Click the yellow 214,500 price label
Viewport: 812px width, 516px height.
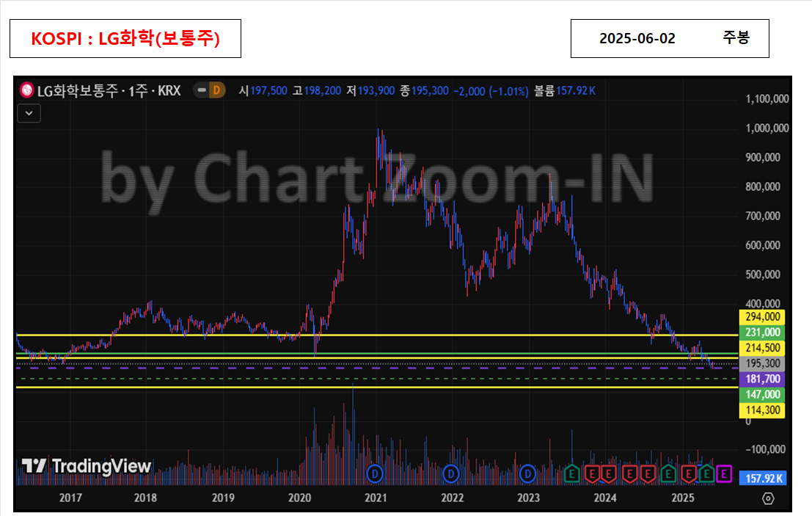pos(762,348)
